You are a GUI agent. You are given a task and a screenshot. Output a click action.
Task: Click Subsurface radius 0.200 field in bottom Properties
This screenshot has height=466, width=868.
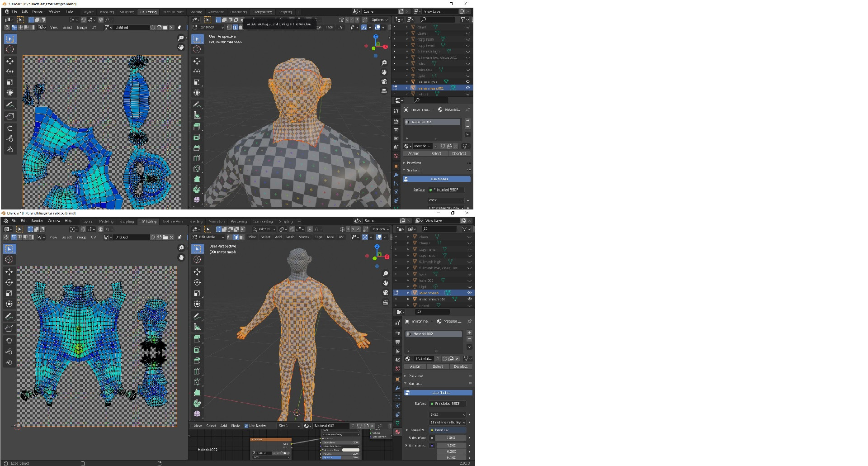pos(451,451)
